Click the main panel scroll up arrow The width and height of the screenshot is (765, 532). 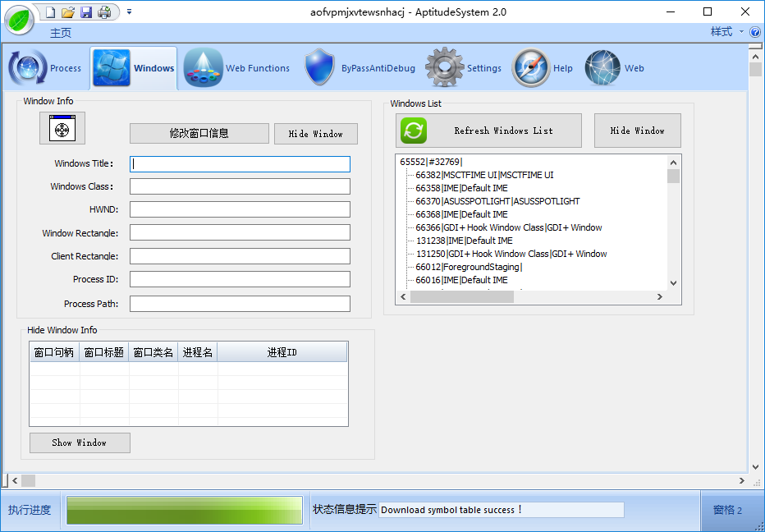[755, 57]
